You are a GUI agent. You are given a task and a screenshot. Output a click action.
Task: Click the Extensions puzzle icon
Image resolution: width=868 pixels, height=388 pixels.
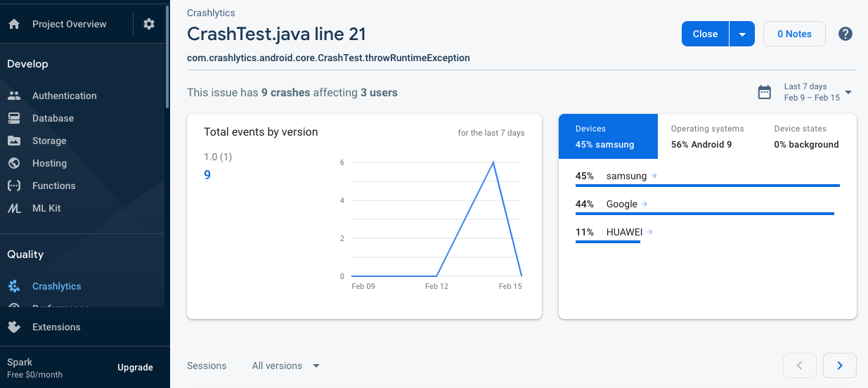[x=14, y=327]
